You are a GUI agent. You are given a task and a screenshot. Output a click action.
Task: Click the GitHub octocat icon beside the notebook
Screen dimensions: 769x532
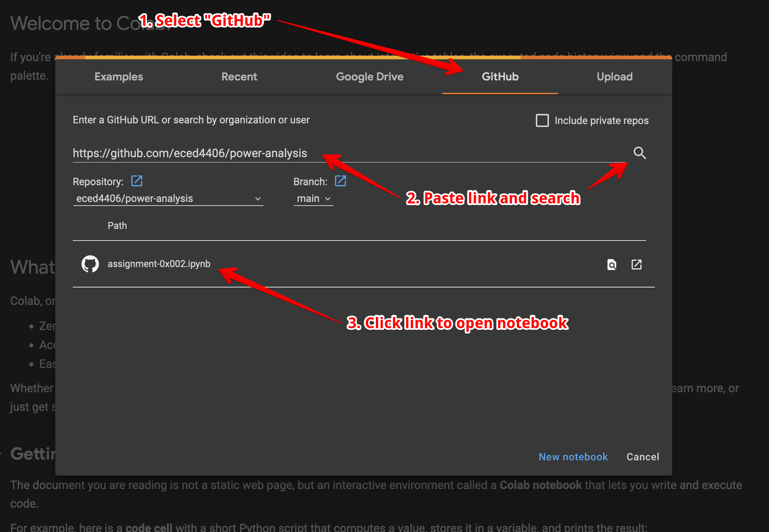tap(90, 264)
